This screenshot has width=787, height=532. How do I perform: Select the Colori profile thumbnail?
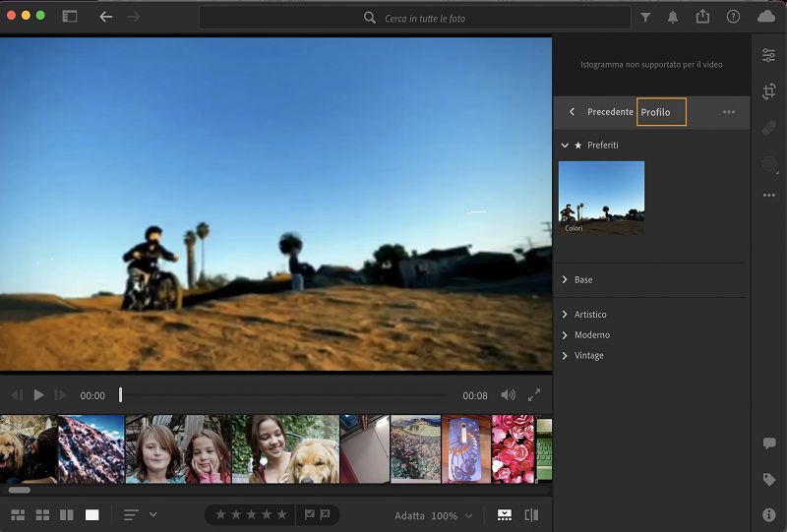(x=601, y=198)
